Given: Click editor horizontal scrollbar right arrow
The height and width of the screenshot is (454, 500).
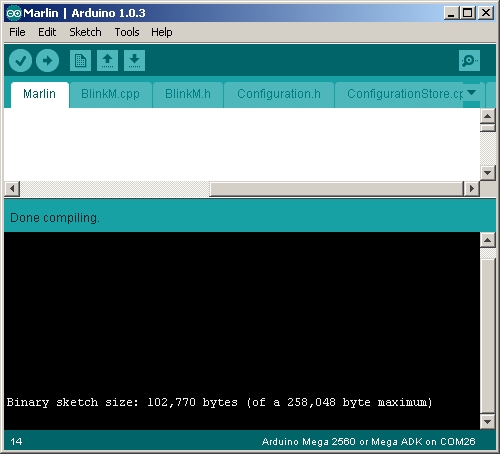Looking at the screenshot, I should tap(472, 189).
